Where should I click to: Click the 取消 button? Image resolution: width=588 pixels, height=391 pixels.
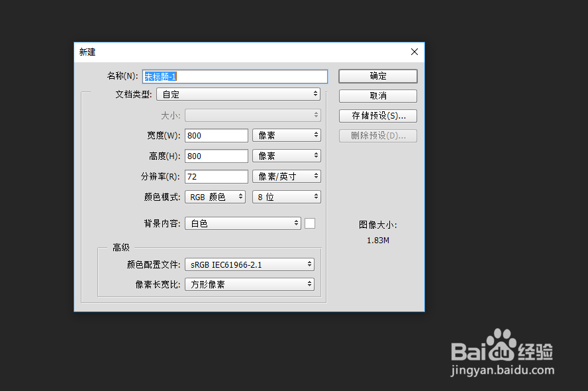click(x=378, y=96)
